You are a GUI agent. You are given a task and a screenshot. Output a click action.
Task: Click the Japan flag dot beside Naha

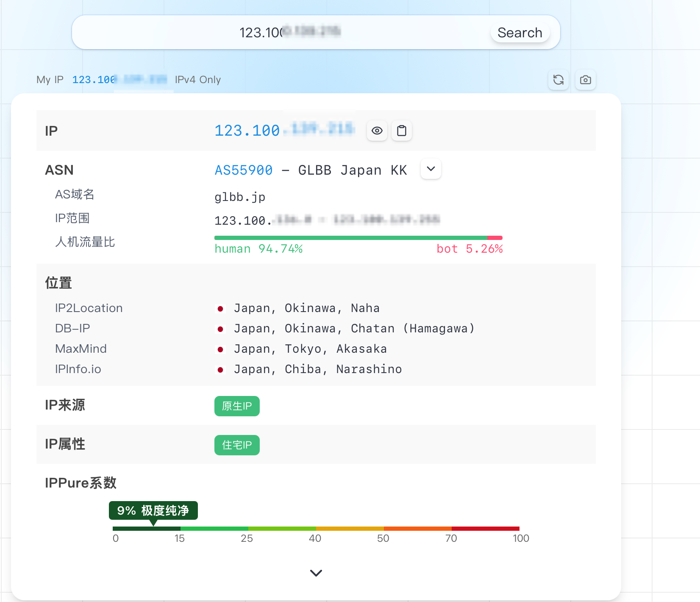coord(220,309)
